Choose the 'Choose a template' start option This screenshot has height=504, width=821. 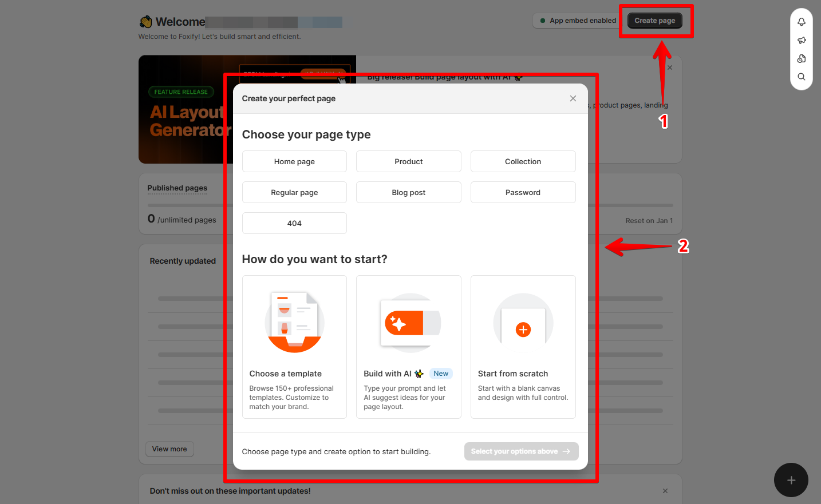(x=294, y=347)
